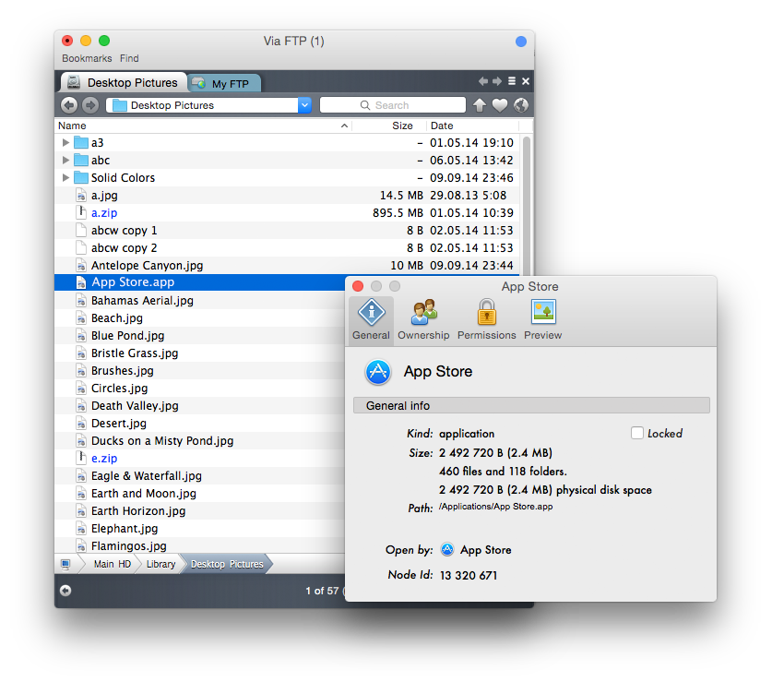Go up one folder level using the up arrow
This screenshot has height=682, width=784.
tap(478, 104)
